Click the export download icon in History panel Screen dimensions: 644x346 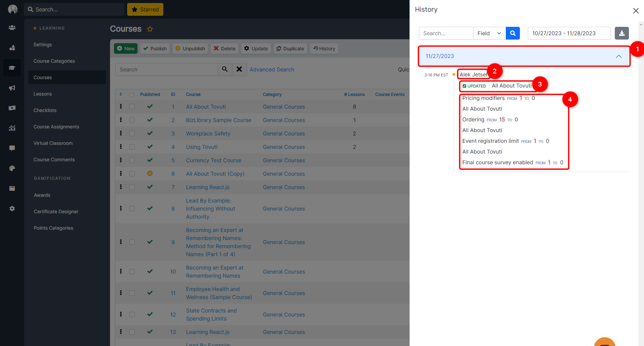(622, 33)
